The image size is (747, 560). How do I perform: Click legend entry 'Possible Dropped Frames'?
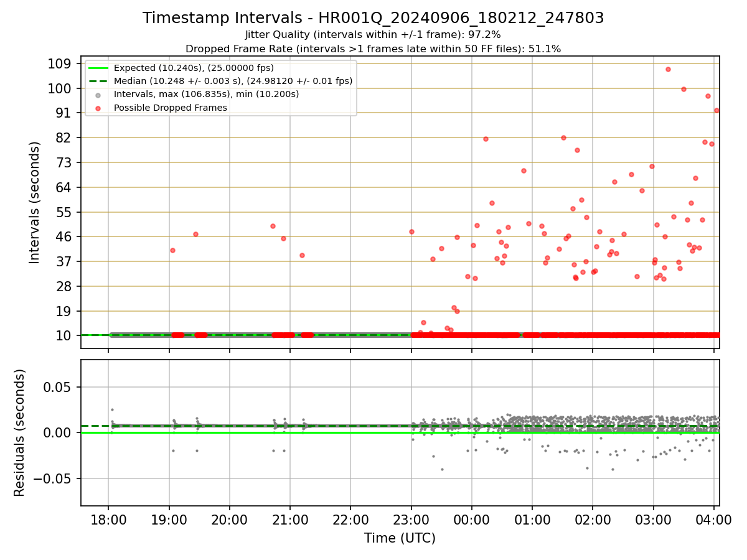171,108
